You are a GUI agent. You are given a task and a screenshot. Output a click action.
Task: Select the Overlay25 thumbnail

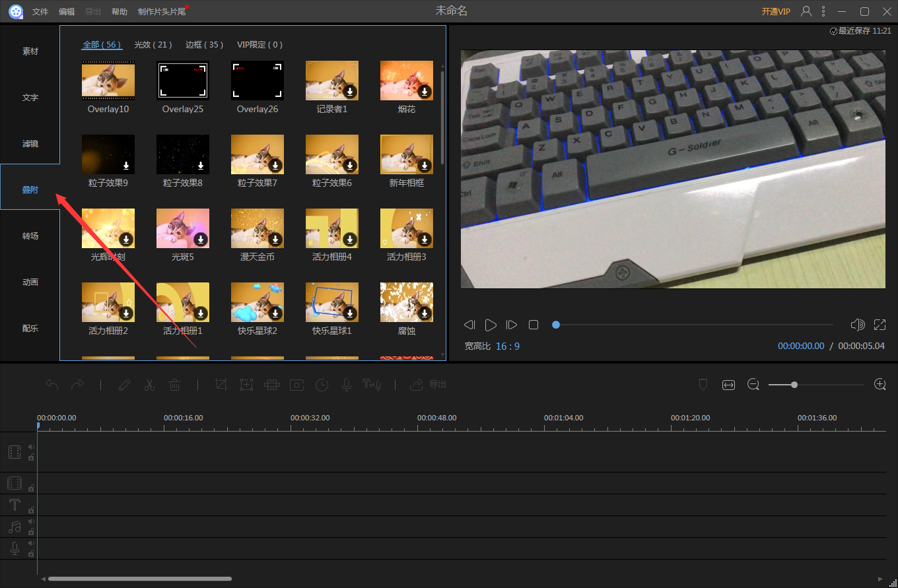[x=183, y=81]
